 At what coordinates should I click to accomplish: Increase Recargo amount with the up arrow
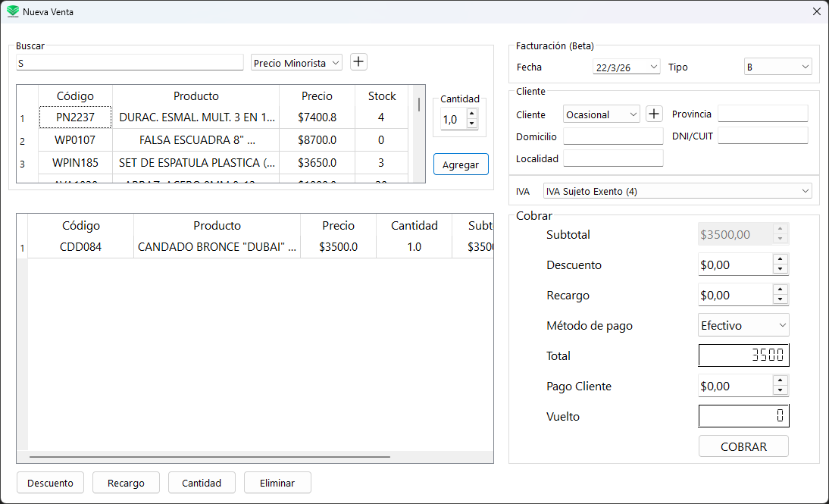[781, 290]
